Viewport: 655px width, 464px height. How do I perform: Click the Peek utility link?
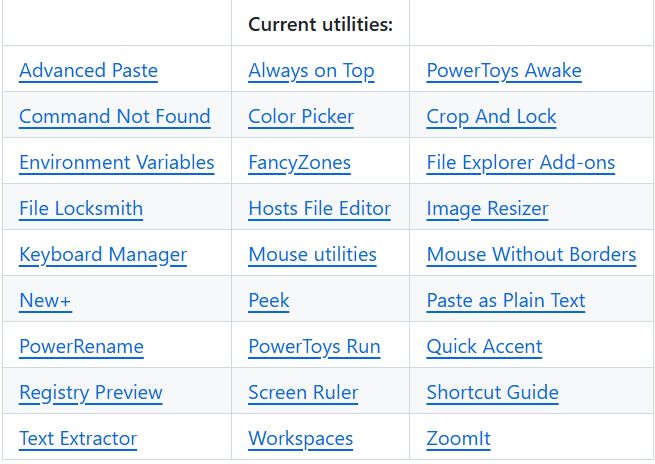pyautogui.click(x=268, y=301)
